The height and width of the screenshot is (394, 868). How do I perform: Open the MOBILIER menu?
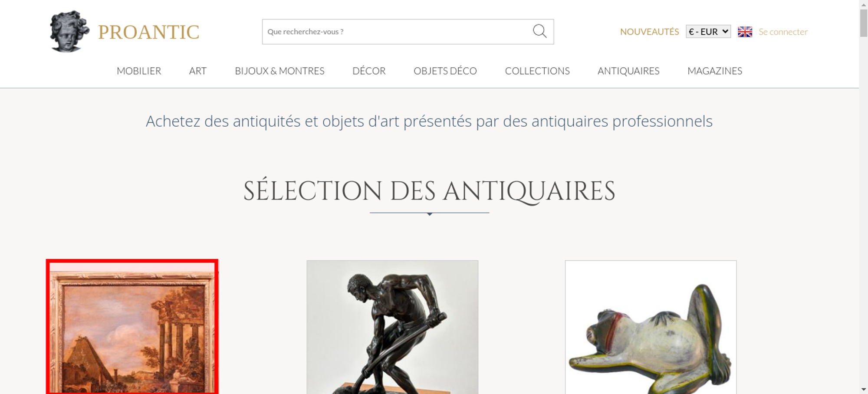point(139,71)
